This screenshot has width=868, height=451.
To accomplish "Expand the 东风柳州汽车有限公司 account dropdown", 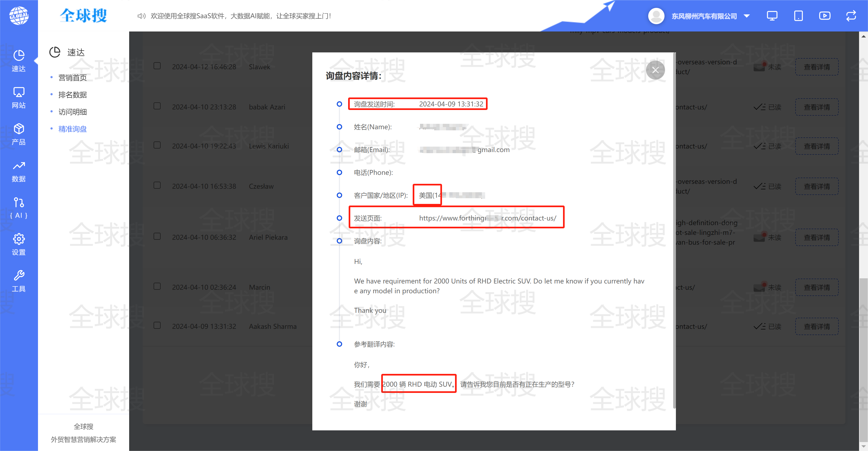I will click(747, 16).
